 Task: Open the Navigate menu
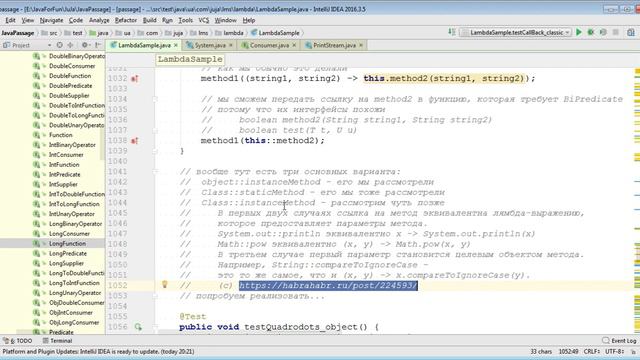click(51, 20)
